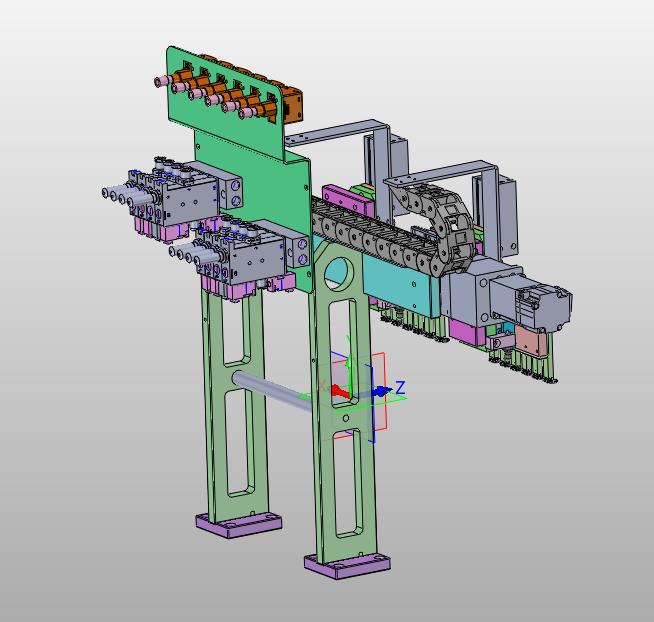The width and height of the screenshot is (654, 622).
Task: Select the gray motor at arm end
Action: 531,300
